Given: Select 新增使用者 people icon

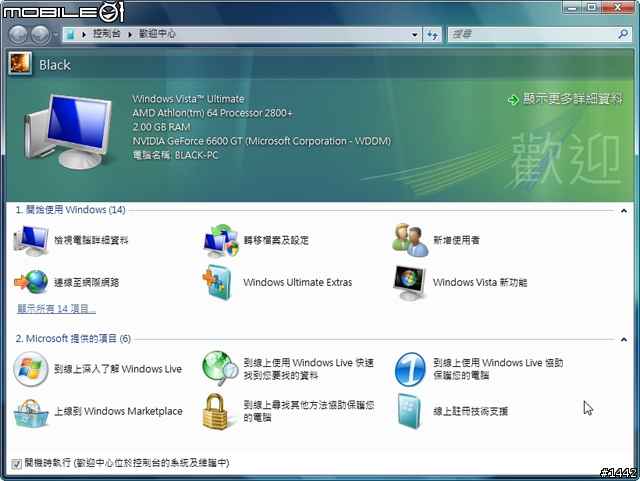Looking at the screenshot, I should point(410,240).
